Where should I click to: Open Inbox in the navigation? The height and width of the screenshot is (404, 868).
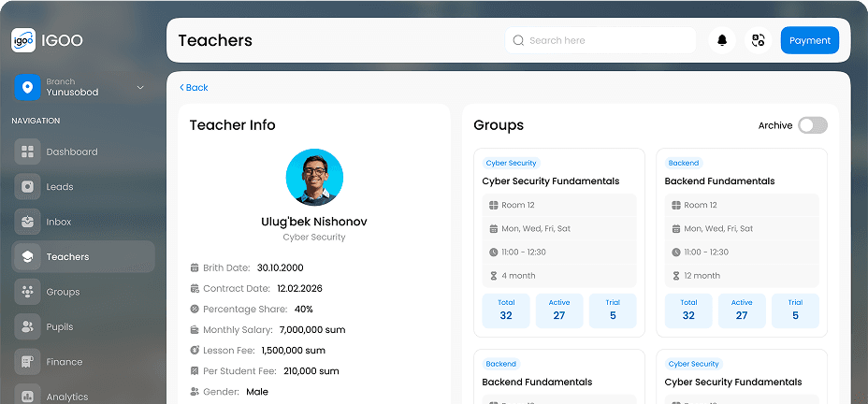83,222
